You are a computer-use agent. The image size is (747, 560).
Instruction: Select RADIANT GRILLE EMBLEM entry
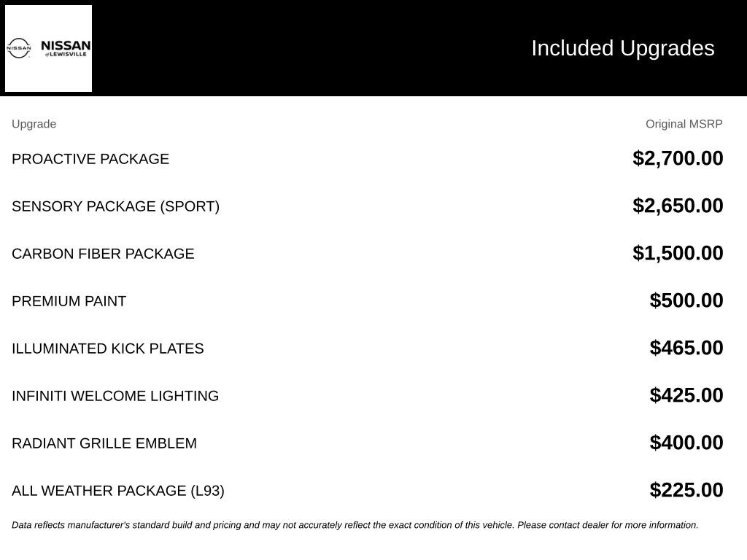[x=104, y=443]
